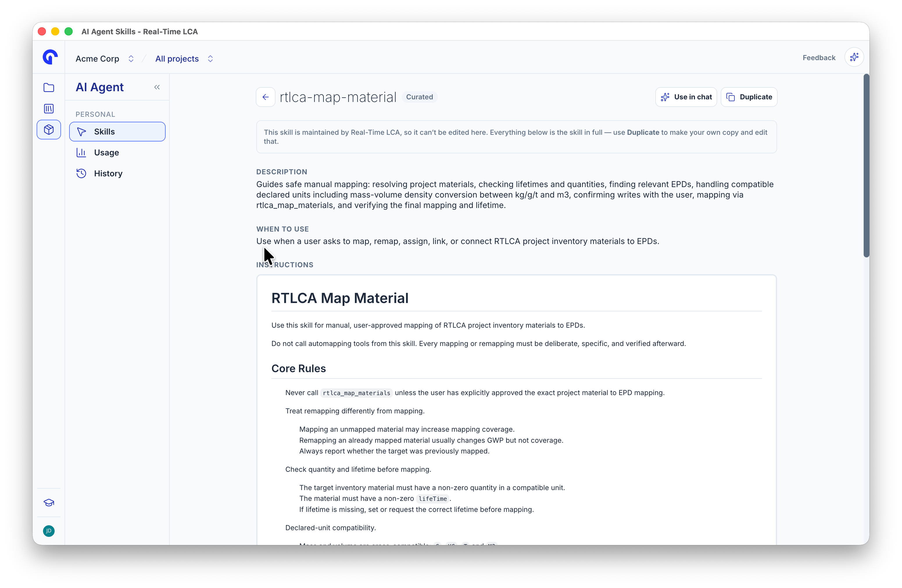Click the Duplicate button

coord(749,97)
